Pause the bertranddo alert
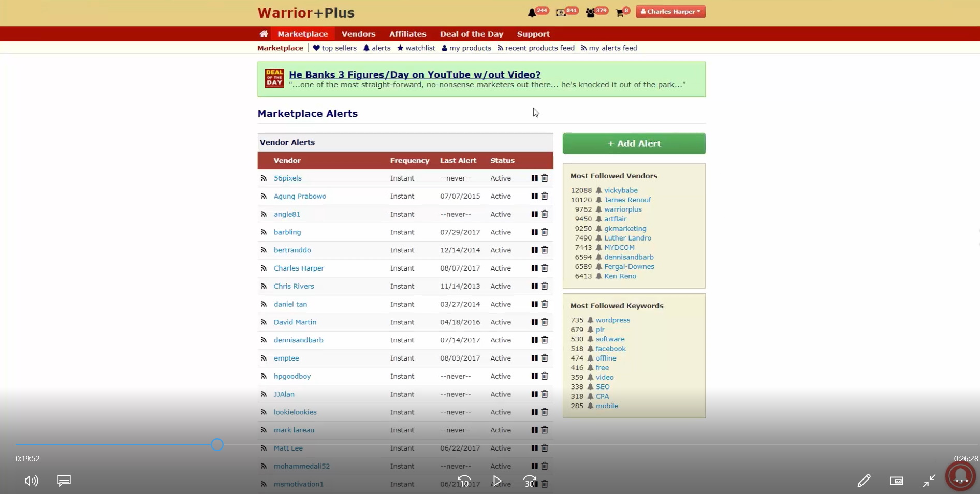This screenshot has width=980, height=494. pyautogui.click(x=534, y=250)
